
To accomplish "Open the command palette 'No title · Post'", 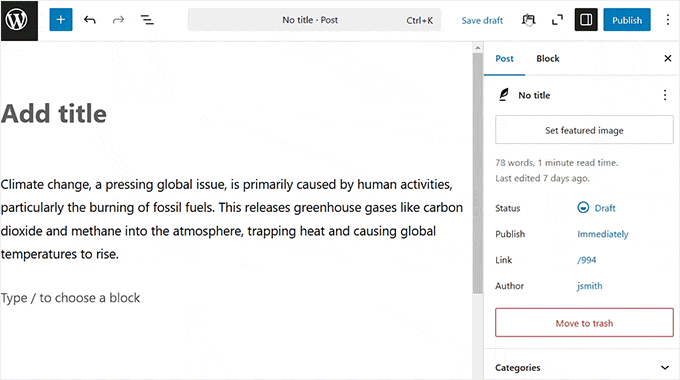I will tap(314, 20).
